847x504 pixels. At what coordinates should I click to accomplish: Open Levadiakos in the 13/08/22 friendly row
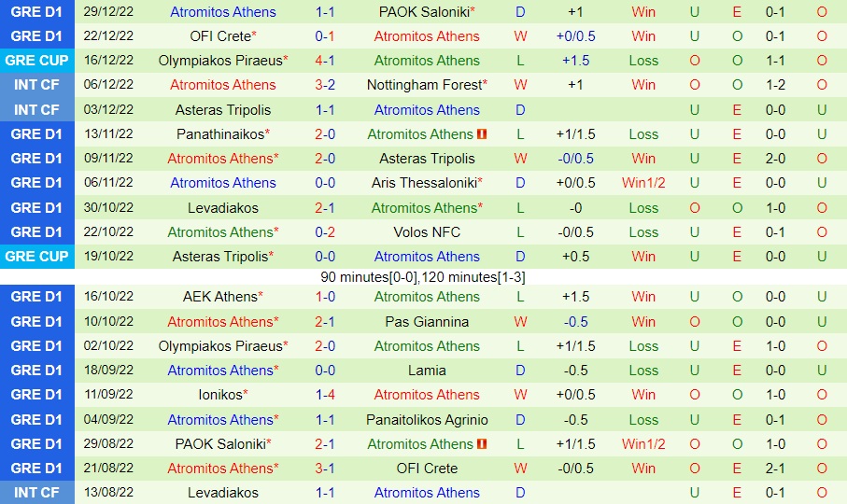click(222, 493)
